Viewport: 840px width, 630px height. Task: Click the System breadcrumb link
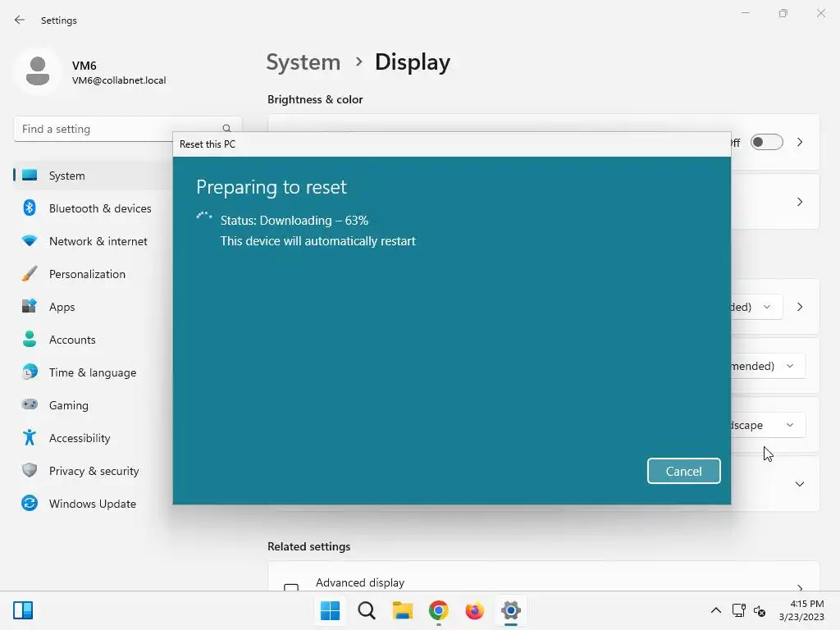click(304, 62)
